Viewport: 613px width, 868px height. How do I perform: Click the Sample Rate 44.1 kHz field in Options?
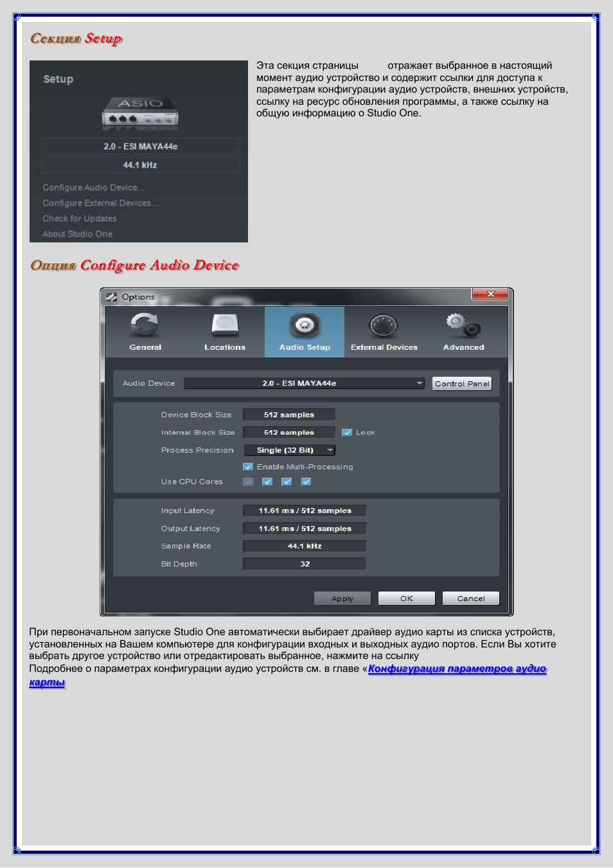coord(305,546)
